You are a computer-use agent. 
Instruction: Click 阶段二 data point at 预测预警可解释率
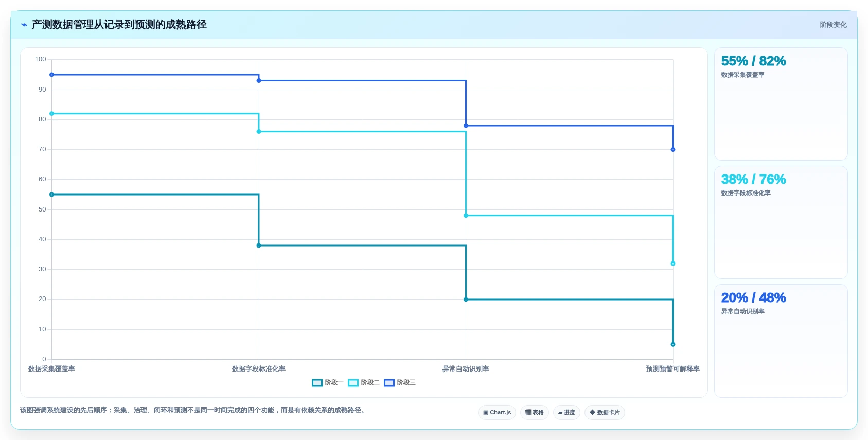click(x=673, y=263)
